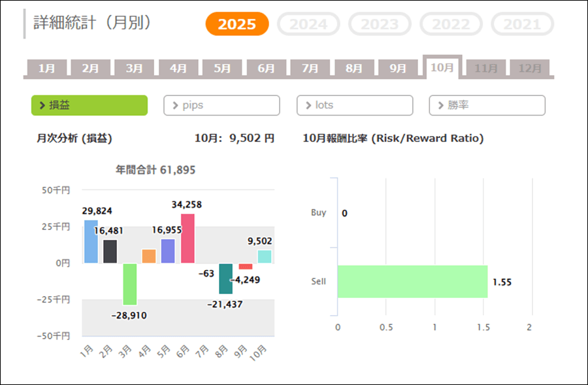Click the 12月 month tab

coord(530,68)
